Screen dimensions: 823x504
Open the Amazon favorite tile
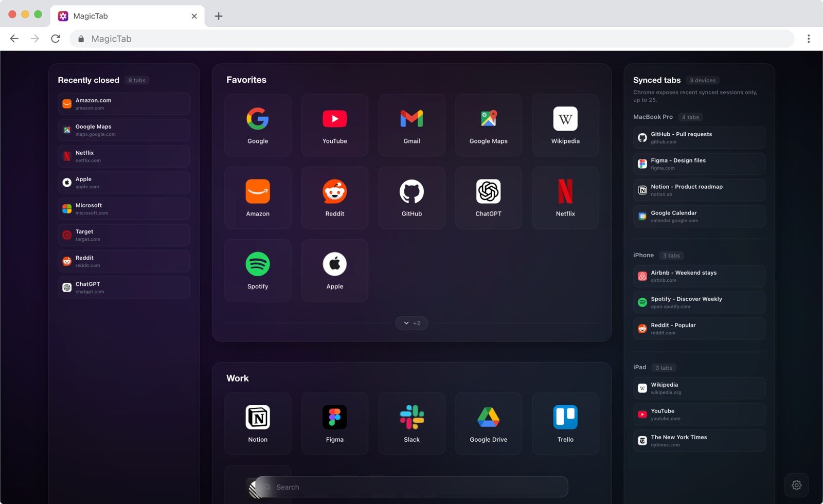[x=258, y=198]
